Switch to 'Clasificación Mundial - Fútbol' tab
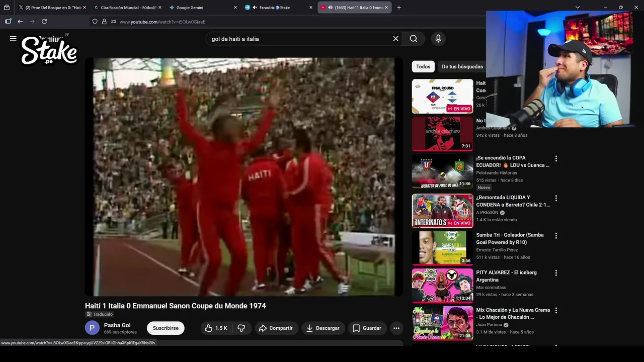 [x=127, y=8]
